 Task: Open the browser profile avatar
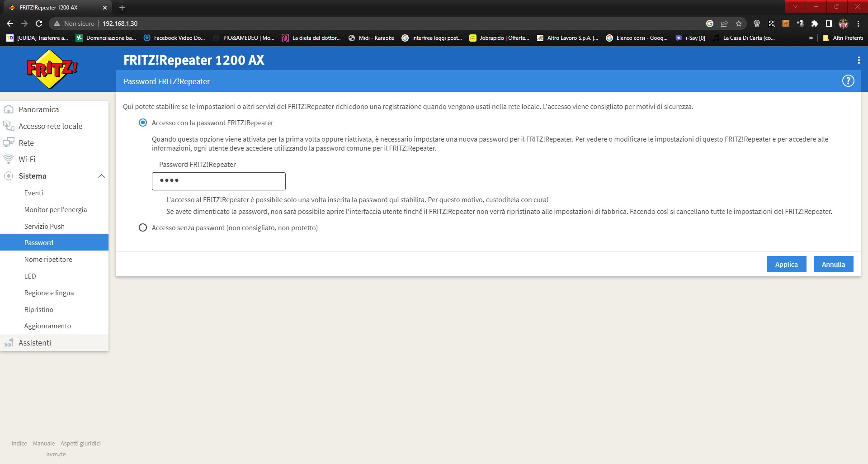coord(844,24)
